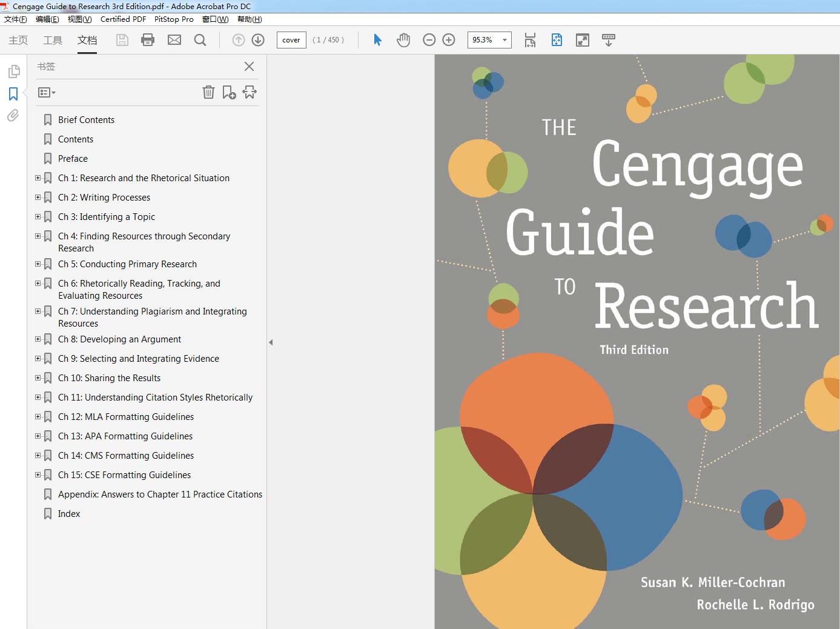Screen dimensions: 840x629
Task: Switch to the 主页 tab
Action: pos(18,40)
